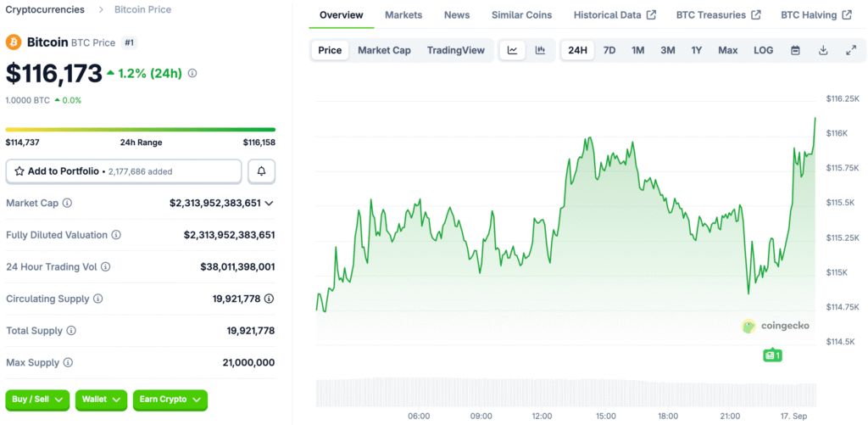
Task: Click the 21,000,000 max supply value
Action: pos(248,363)
